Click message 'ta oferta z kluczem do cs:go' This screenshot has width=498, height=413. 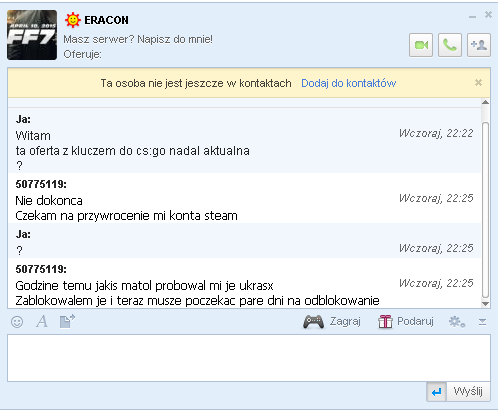91,151
